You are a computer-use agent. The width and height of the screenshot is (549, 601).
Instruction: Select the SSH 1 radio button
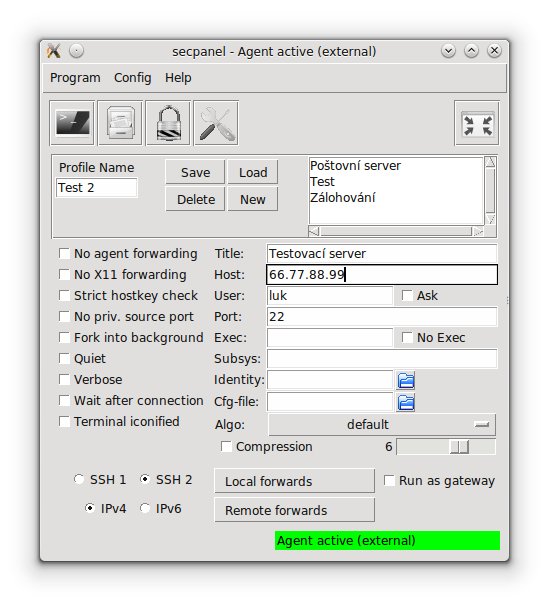(x=79, y=479)
